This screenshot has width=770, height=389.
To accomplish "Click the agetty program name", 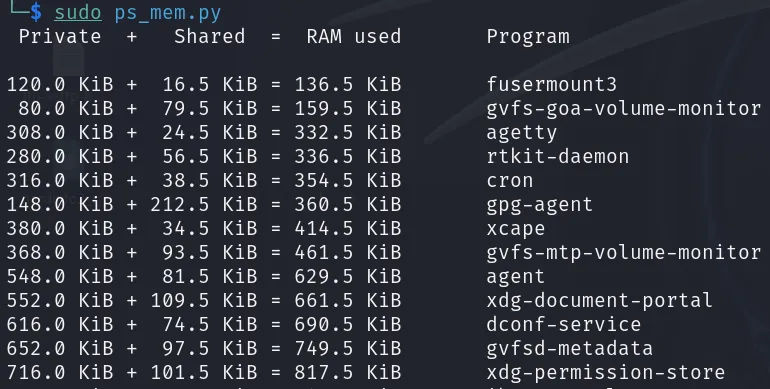I will click(522, 133).
